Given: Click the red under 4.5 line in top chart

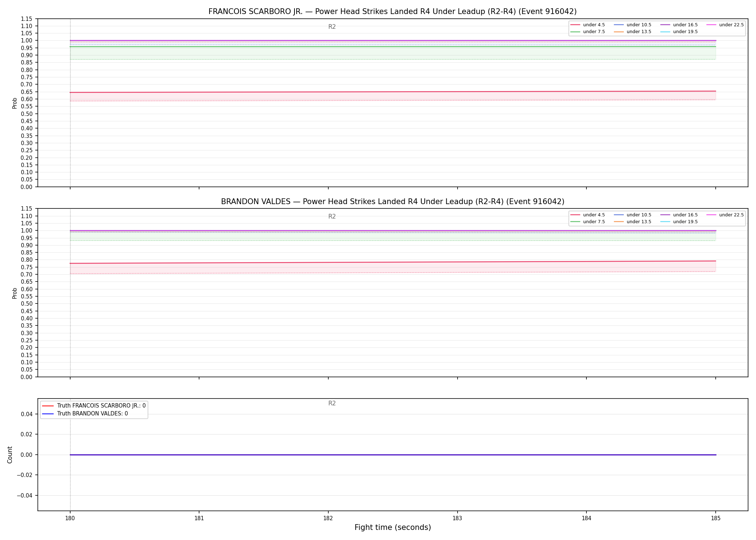Looking at the screenshot, I should [392, 92].
